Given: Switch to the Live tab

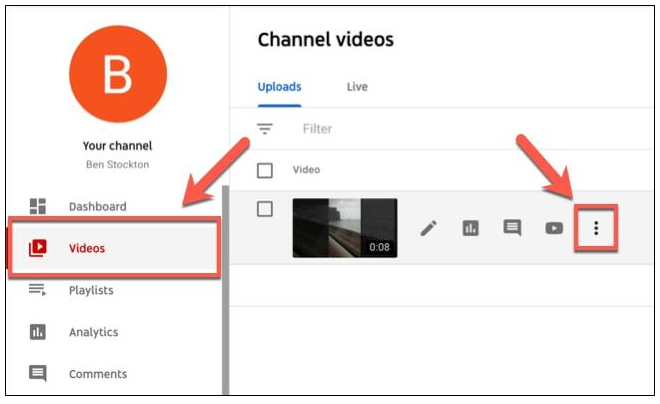Looking at the screenshot, I should [x=357, y=87].
